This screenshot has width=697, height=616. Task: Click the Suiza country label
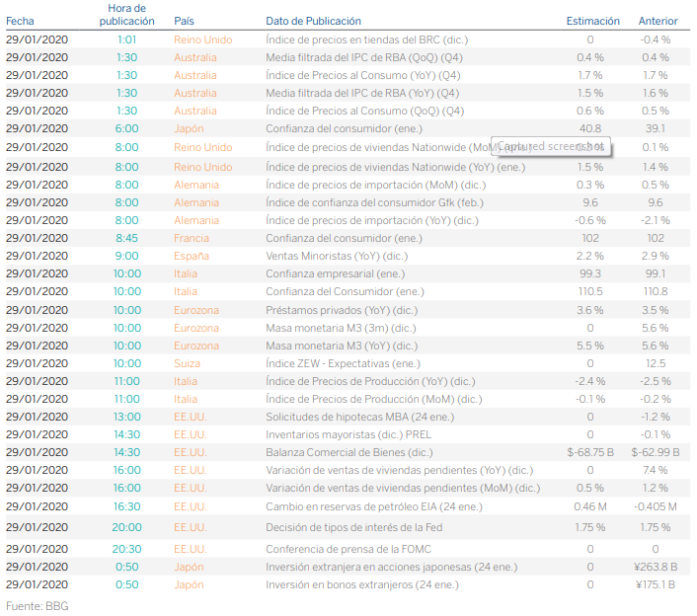[x=188, y=363]
